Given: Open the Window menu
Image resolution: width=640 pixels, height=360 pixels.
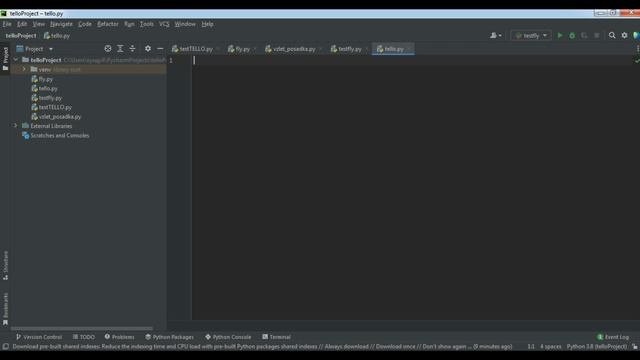Looking at the screenshot, I should click(185, 24).
